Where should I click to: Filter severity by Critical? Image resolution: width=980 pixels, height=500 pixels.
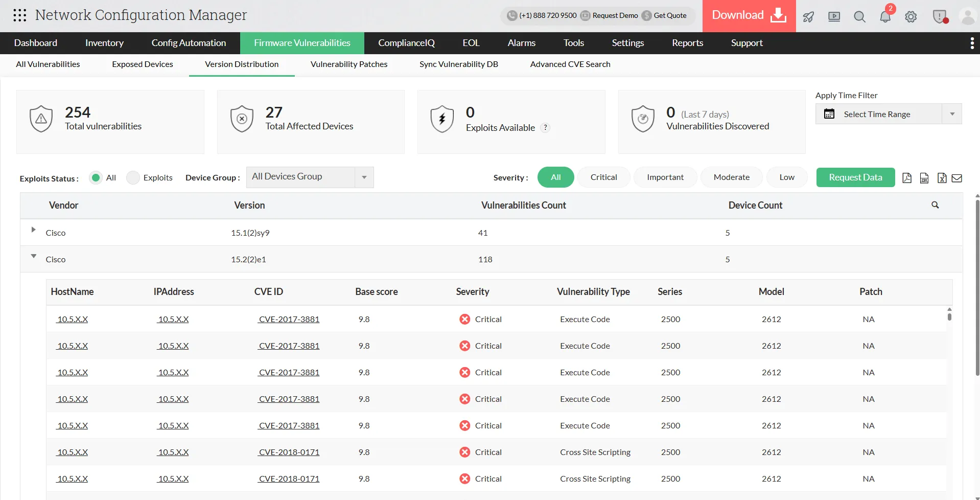click(603, 177)
